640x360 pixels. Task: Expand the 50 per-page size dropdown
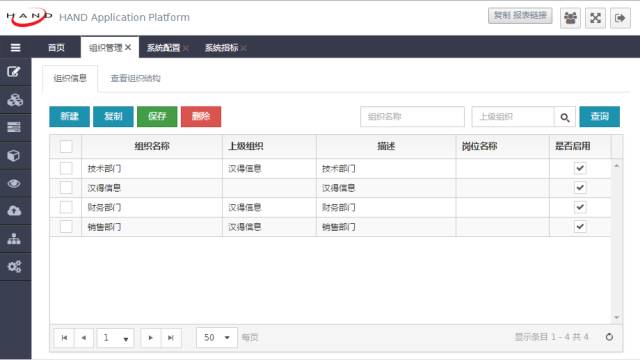pyautogui.click(x=217, y=338)
